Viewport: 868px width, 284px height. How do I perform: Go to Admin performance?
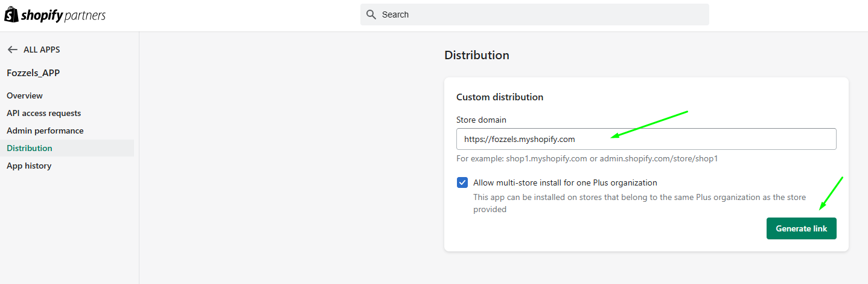click(x=45, y=131)
